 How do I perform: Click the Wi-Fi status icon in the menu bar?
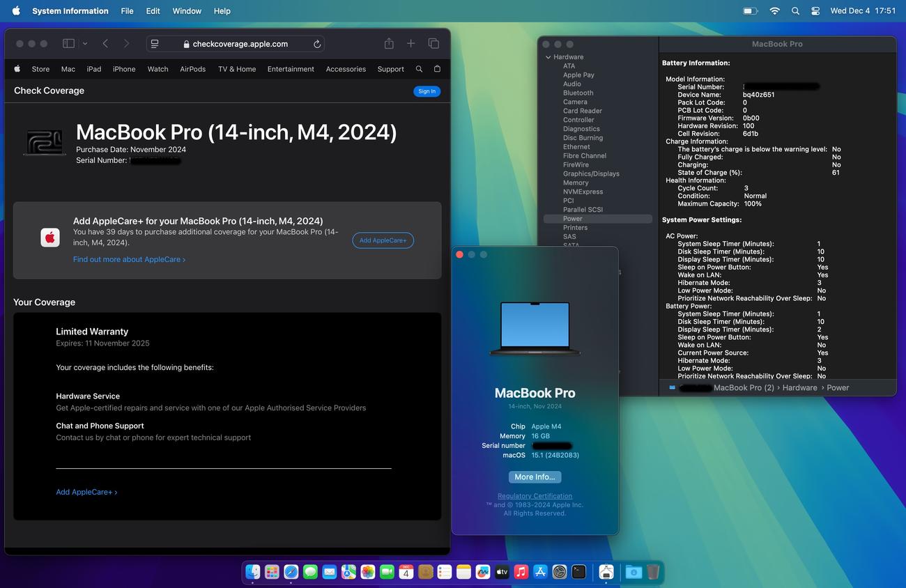[774, 11]
